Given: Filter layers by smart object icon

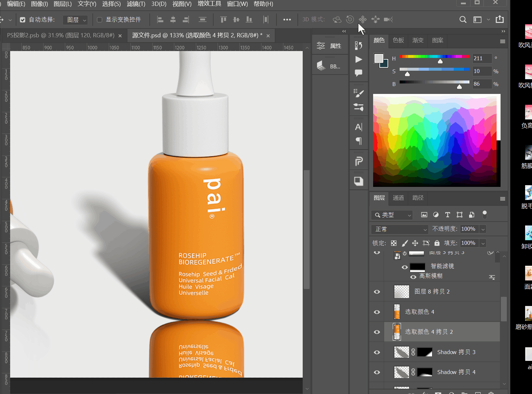Looking at the screenshot, I should (472, 215).
